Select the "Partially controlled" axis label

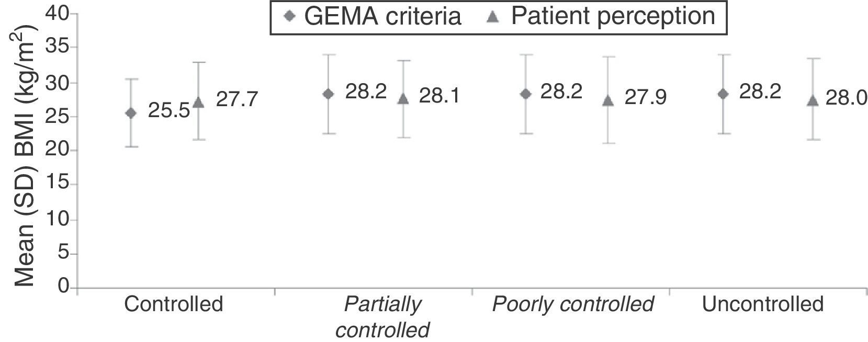[x=383, y=316]
